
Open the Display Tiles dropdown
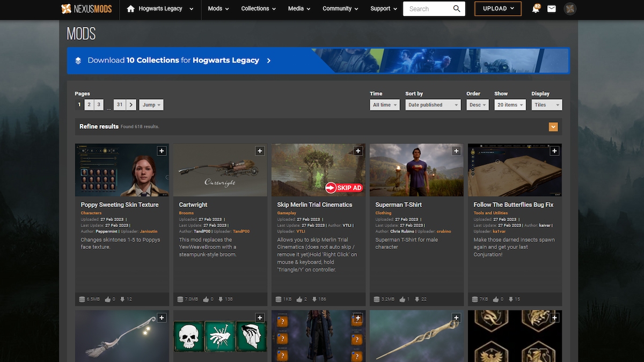click(x=547, y=105)
